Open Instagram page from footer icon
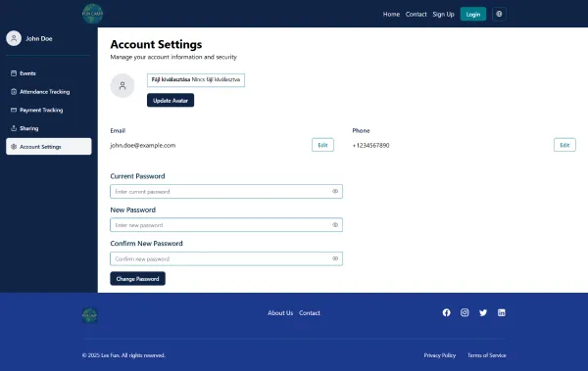The image size is (588, 371). pyautogui.click(x=465, y=312)
